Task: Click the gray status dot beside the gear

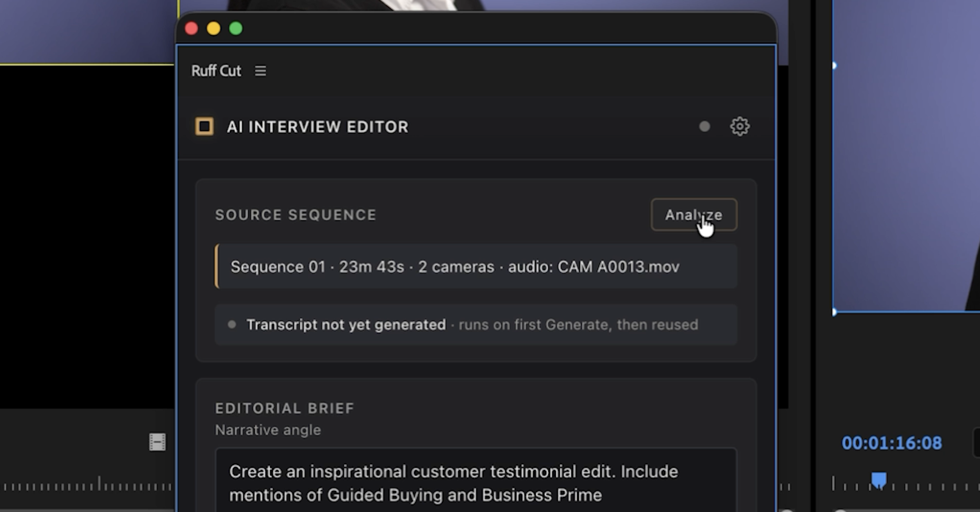Action: pyautogui.click(x=704, y=126)
